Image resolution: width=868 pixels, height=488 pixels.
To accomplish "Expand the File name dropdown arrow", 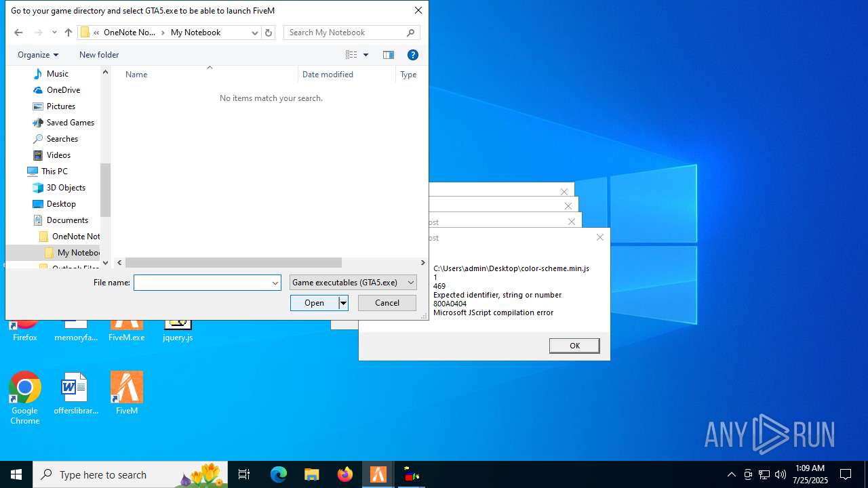I will [275, 283].
